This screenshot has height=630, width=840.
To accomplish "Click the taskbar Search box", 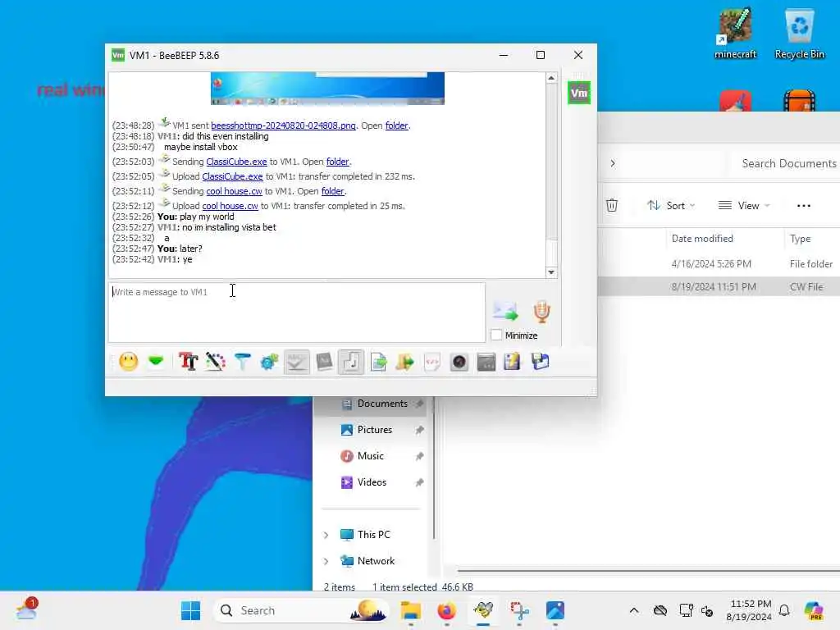I will 301,610.
